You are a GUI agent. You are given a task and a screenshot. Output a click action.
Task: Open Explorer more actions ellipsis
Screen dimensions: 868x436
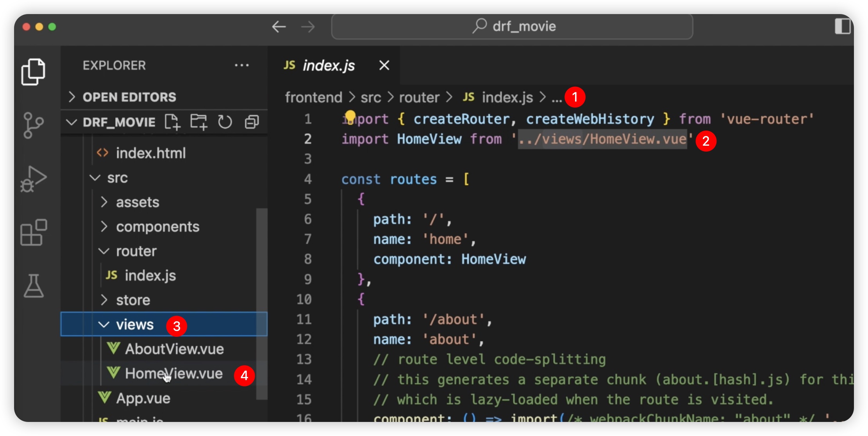(242, 65)
